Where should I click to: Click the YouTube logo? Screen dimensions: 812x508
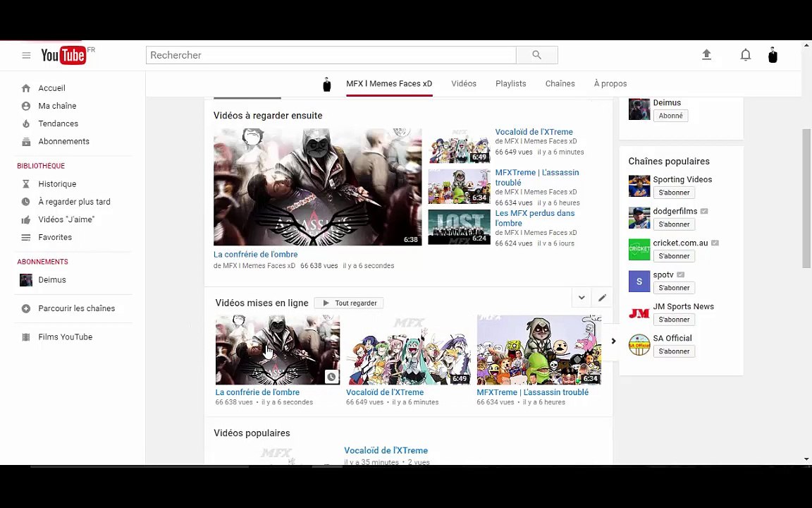click(x=63, y=55)
